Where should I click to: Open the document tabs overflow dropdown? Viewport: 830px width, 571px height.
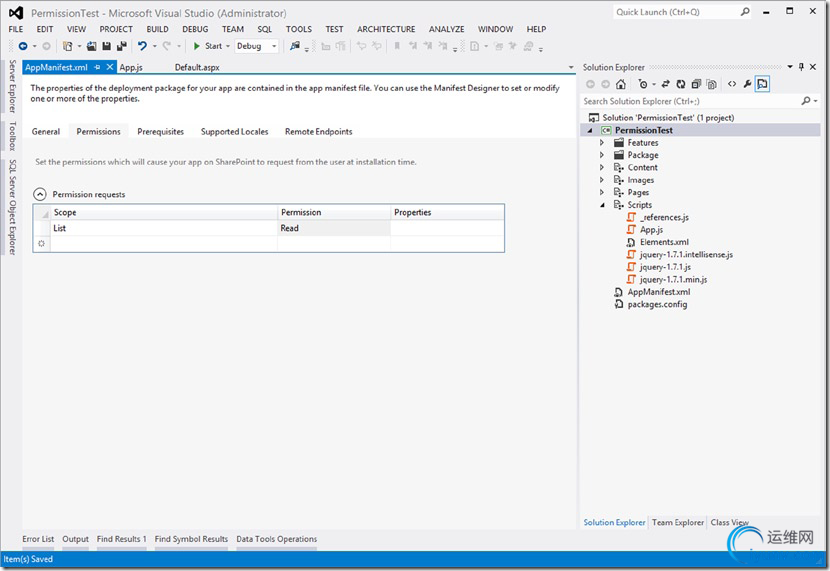(x=571, y=67)
